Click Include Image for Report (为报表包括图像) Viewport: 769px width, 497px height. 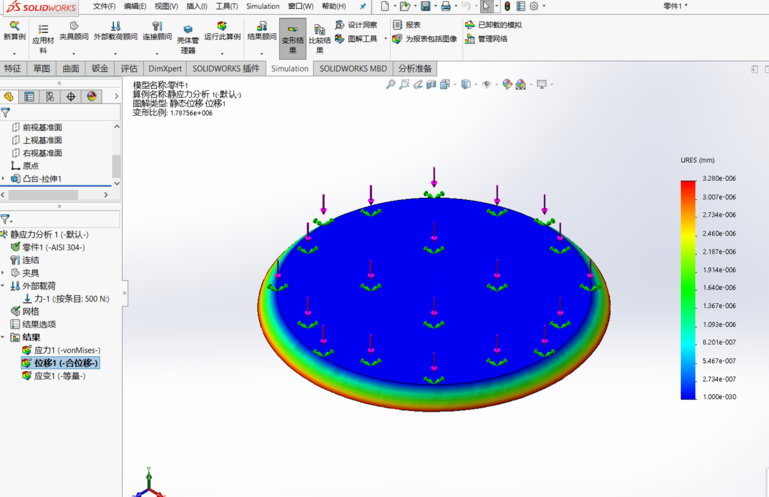tap(425, 39)
